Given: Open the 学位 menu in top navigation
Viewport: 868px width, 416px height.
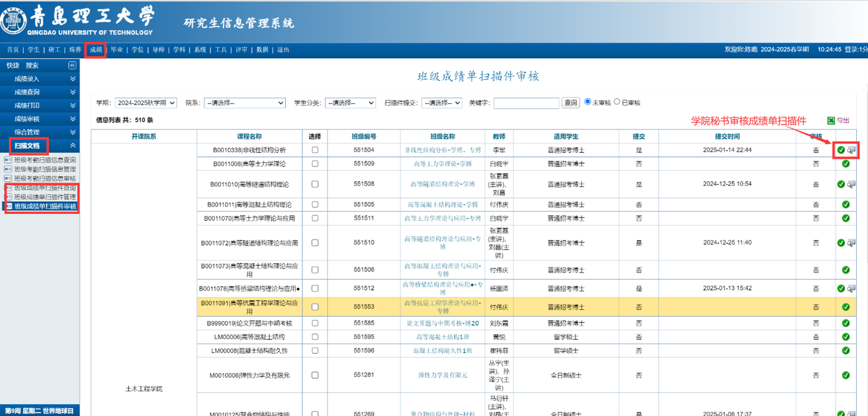Looking at the screenshot, I should tap(137, 50).
